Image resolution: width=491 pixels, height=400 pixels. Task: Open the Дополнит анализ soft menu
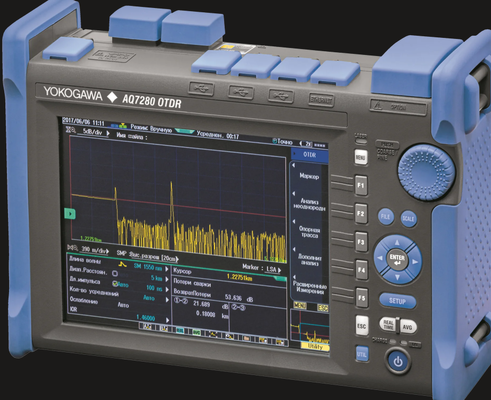coord(310,260)
